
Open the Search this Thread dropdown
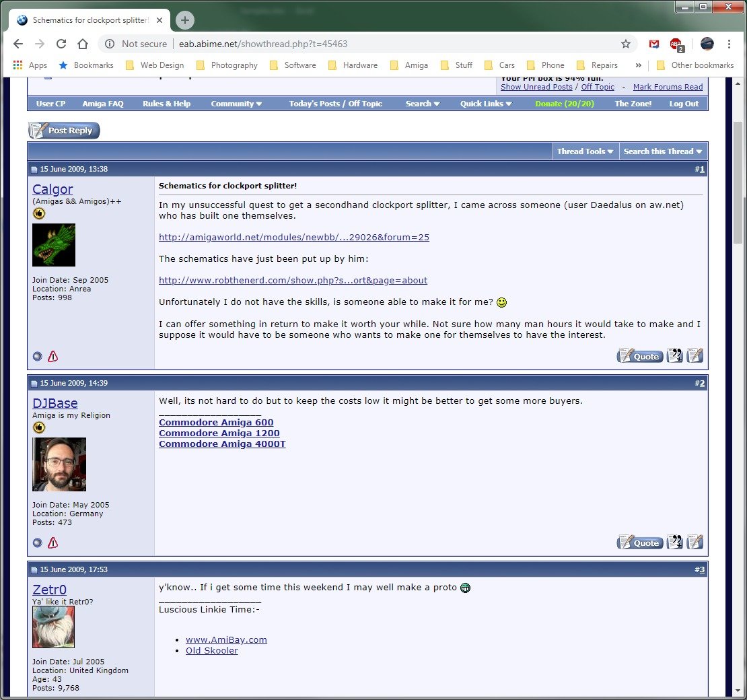pyautogui.click(x=663, y=151)
